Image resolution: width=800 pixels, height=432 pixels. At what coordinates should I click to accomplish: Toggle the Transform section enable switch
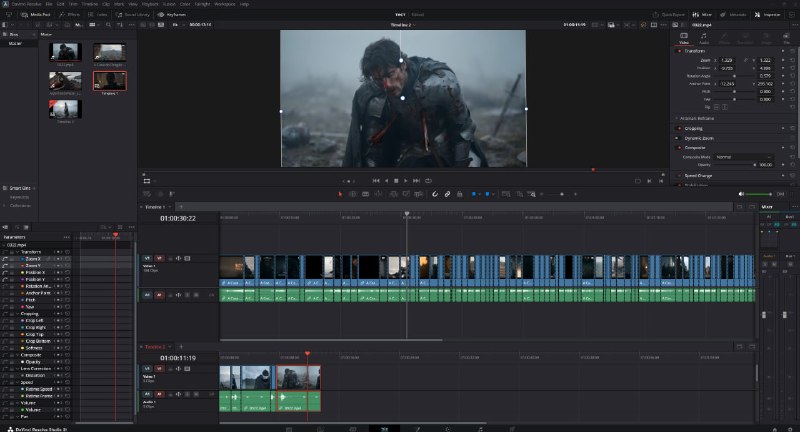pyautogui.click(x=679, y=51)
